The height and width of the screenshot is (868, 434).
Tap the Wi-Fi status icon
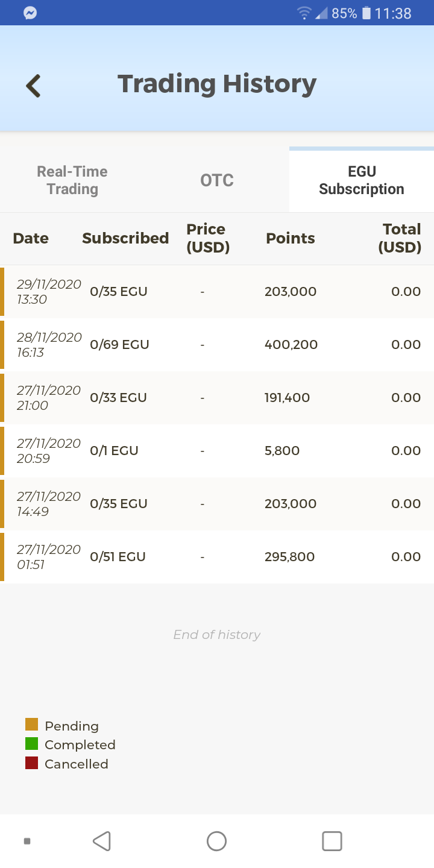tap(305, 13)
